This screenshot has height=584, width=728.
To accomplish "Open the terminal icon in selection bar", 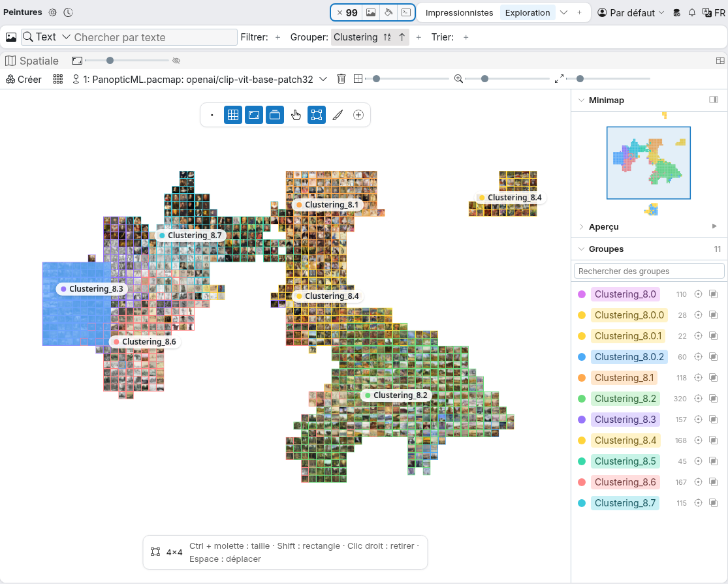I will [405, 12].
